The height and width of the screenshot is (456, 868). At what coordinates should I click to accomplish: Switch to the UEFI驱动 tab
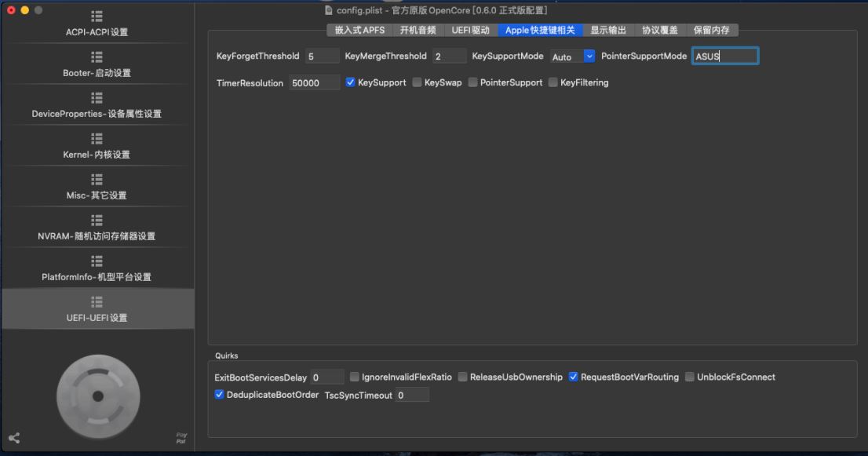pyautogui.click(x=471, y=30)
